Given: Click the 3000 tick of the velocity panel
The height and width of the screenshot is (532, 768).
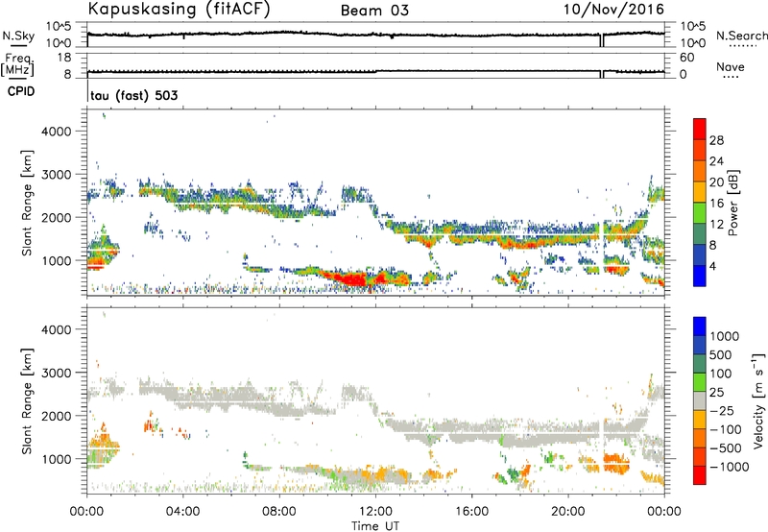Looking at the screenshot, I should click(57, 373).
